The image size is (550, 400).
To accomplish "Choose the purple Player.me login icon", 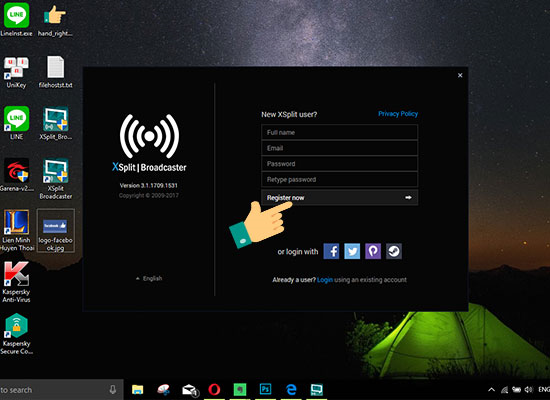I will 373,251.
